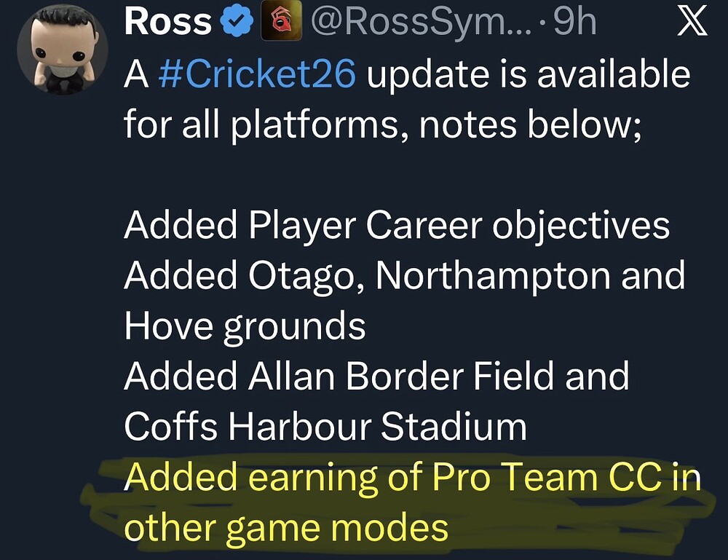Click highlighted "Added earning of Pro Team CC"
The height and width of the screenshot is (560, 728).
[393, 477]
